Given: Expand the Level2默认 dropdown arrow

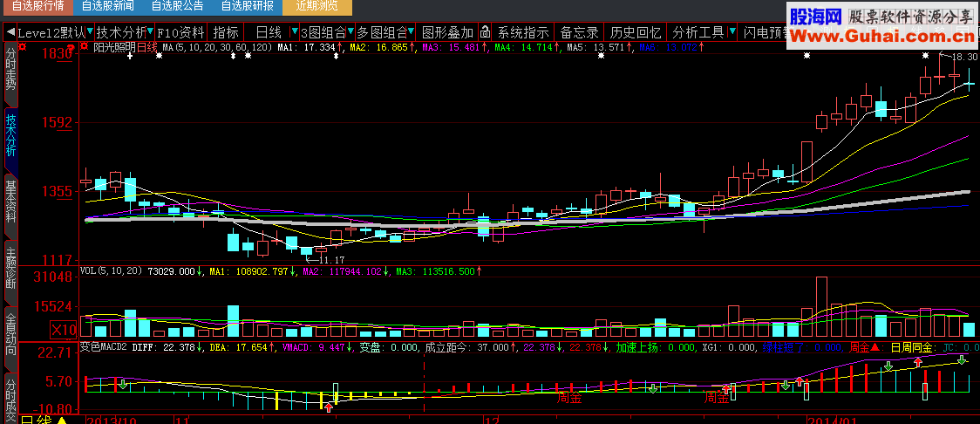Looking at the screenshot, I should pos(90,31).
